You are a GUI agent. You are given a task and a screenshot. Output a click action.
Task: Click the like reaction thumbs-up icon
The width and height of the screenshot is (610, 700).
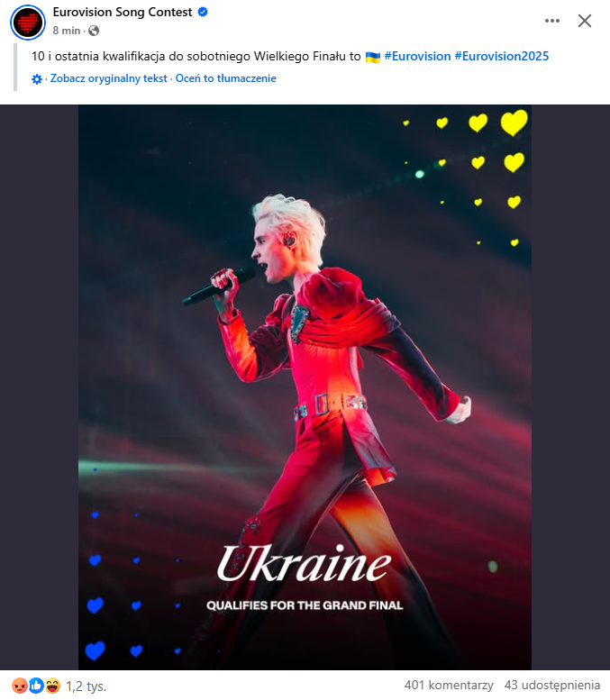point(36,686)
